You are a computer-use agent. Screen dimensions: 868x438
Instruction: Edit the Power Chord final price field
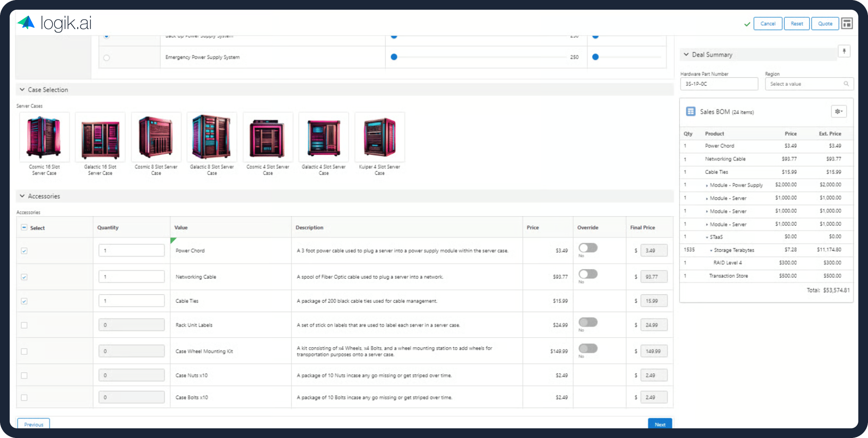654,250
